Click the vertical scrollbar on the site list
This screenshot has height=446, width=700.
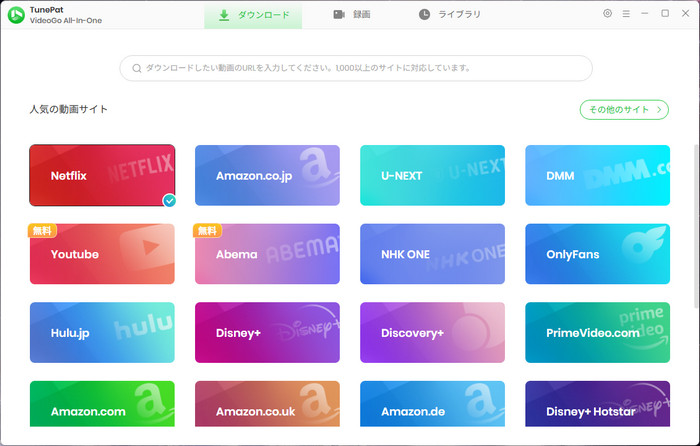pos(696,226)
